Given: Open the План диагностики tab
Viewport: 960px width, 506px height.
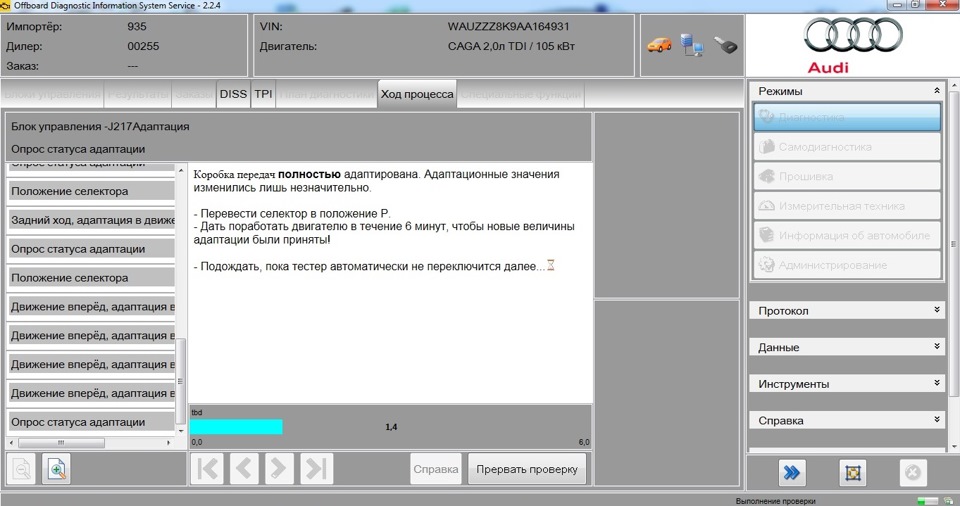Looking at the screenshot, I should [327, 94].
